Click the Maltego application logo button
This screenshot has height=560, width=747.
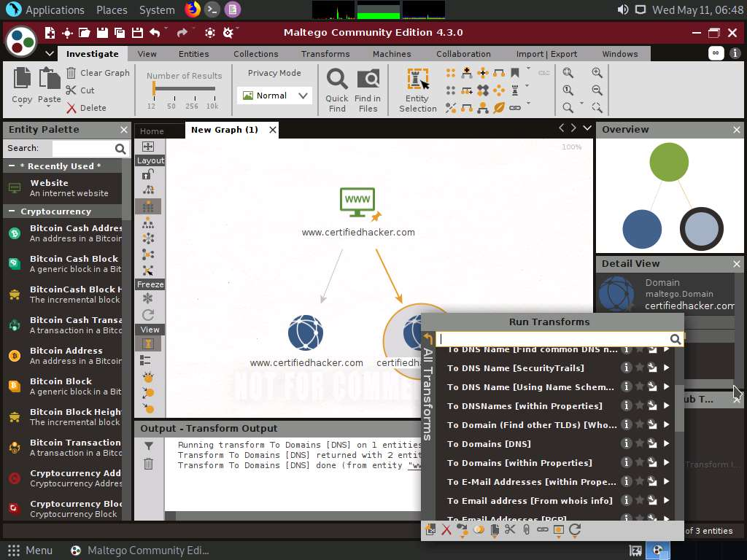(21, 42)
